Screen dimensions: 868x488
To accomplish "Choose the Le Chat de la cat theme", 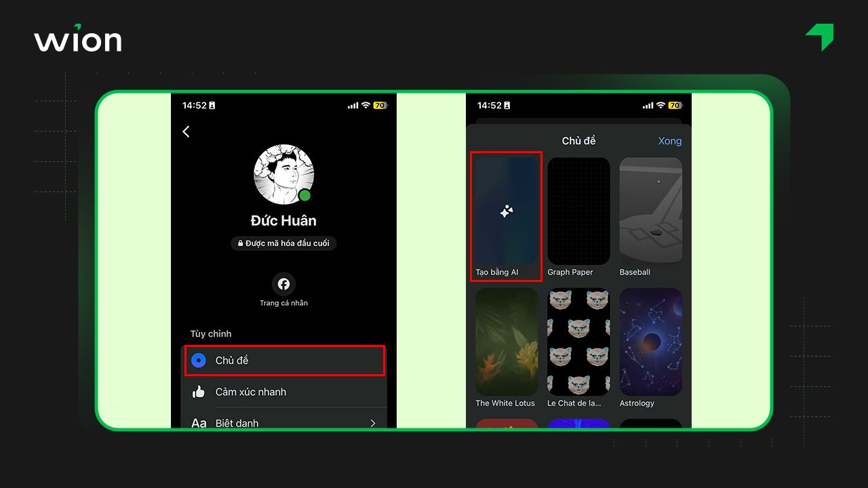I will [578, 342].
